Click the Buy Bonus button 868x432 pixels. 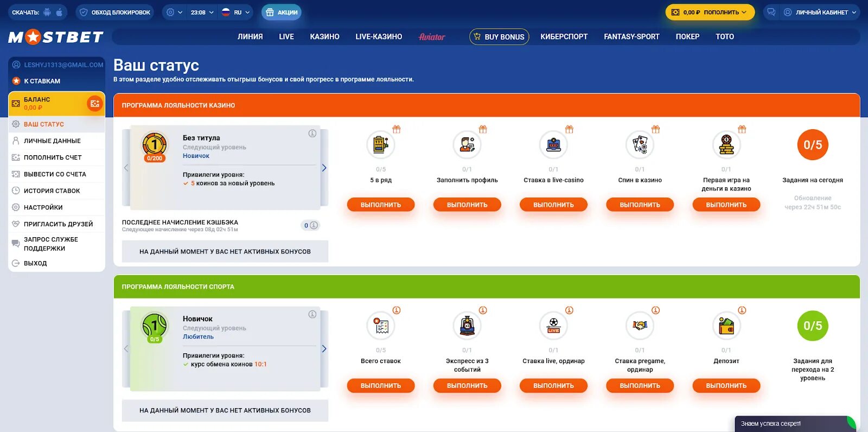click(x=499, y=36)
